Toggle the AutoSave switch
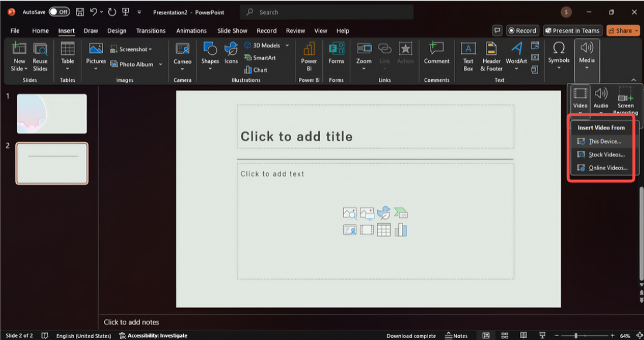 click(x=59, y=12)
